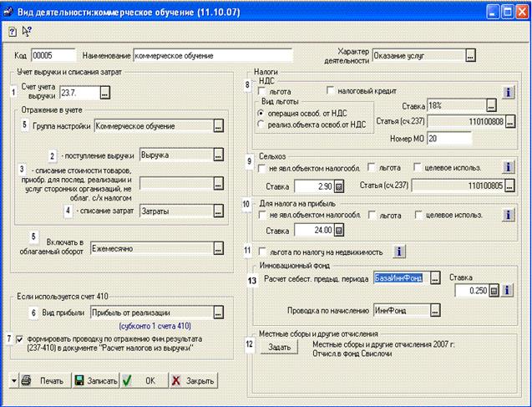The width and height of the screenshot is (532, 407).
Task: Click the Записать button
Action: point(96,381)
